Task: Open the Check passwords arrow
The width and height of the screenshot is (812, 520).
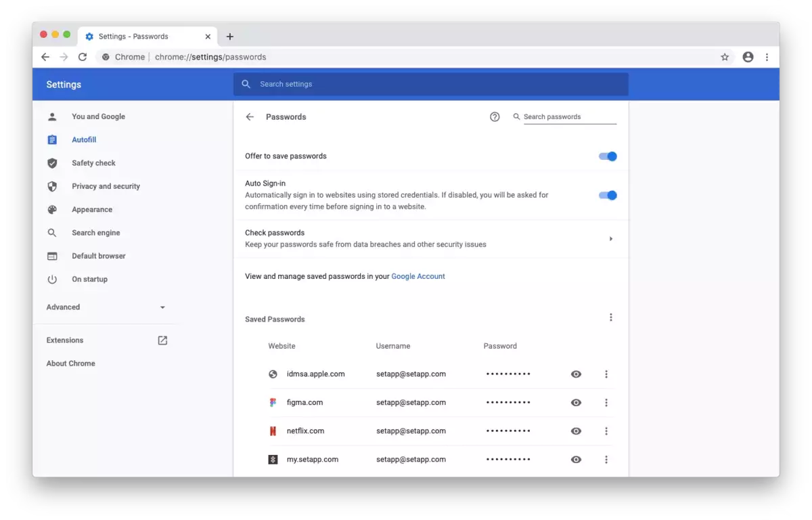Action: (610, 239)
